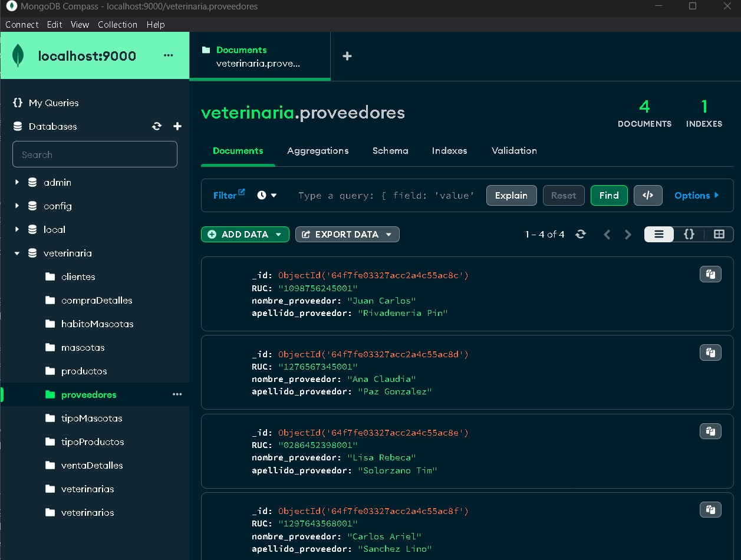Viewport: 741px width, 560px height.
Task: Open the ADD DATA dropdown
Action: click(245, 234)
